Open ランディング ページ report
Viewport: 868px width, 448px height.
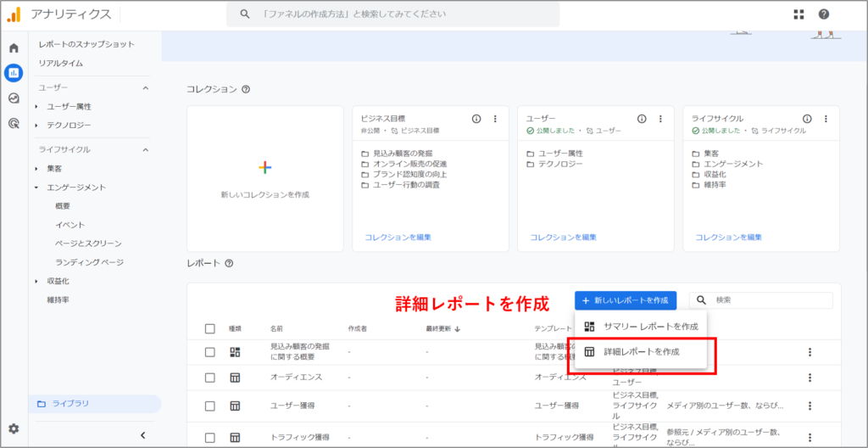point(89,262)
